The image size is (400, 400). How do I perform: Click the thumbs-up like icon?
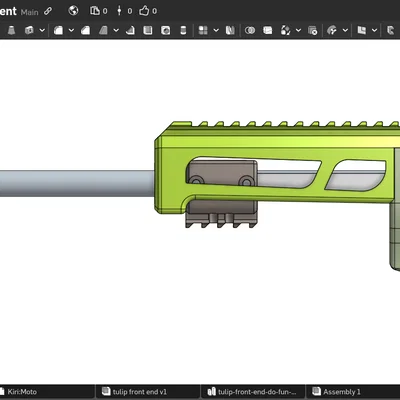coord(144,11)
